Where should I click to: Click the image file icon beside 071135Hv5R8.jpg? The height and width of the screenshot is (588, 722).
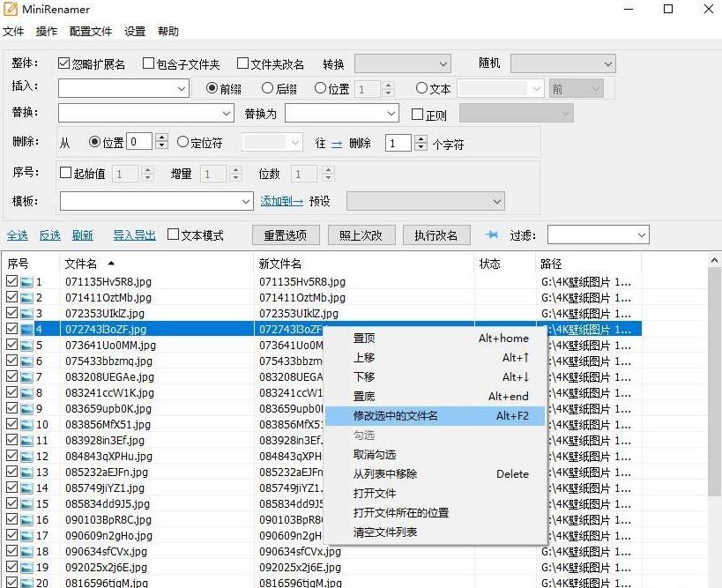pyautogui.click(x=26, y=279)
